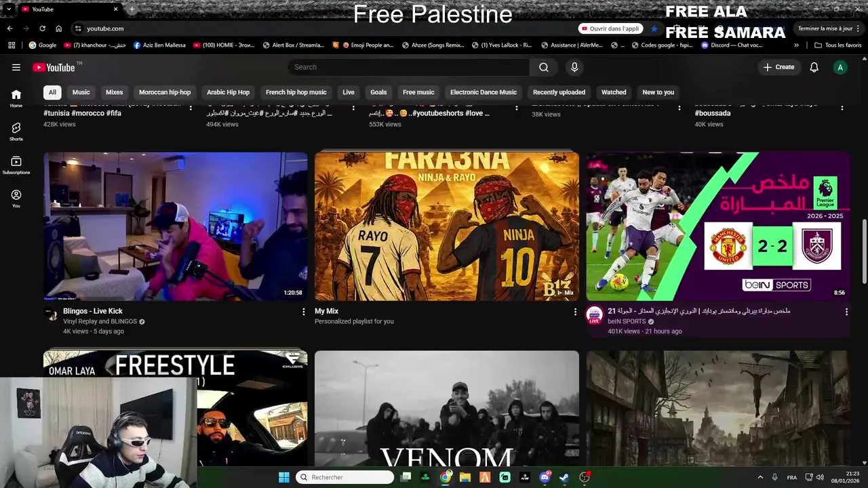Go back in the browser
The height and width of the screenshot is (488, 868).
point(9,28)
